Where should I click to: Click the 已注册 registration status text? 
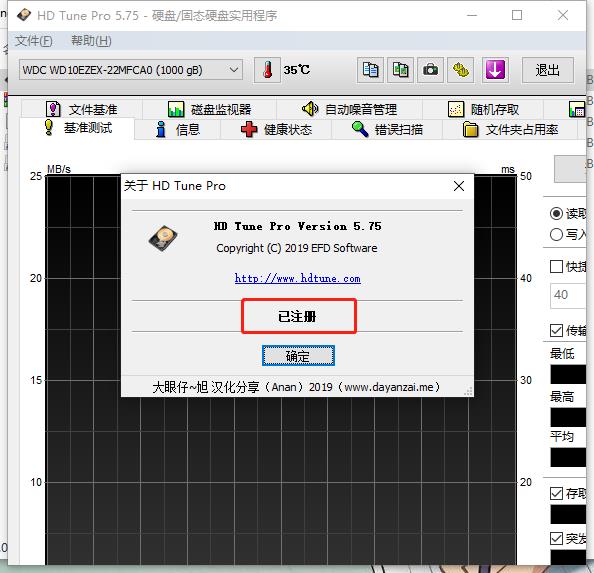point(297,316)
